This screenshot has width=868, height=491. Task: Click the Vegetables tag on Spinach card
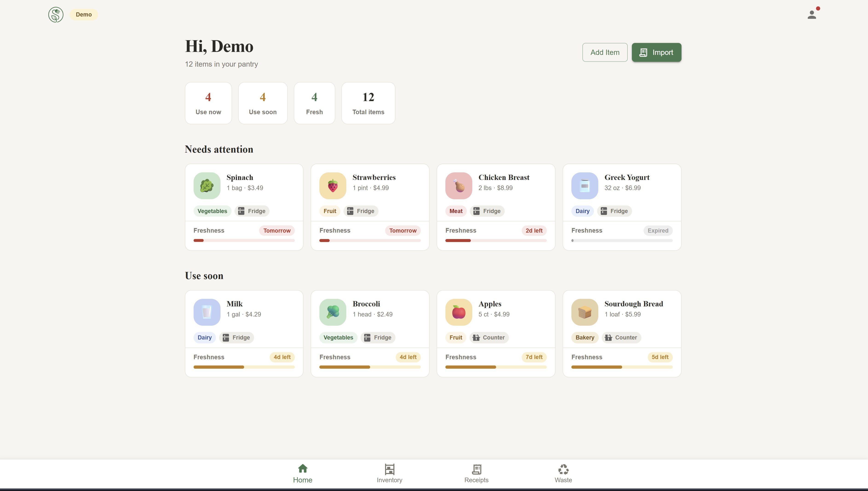(212, 211)
